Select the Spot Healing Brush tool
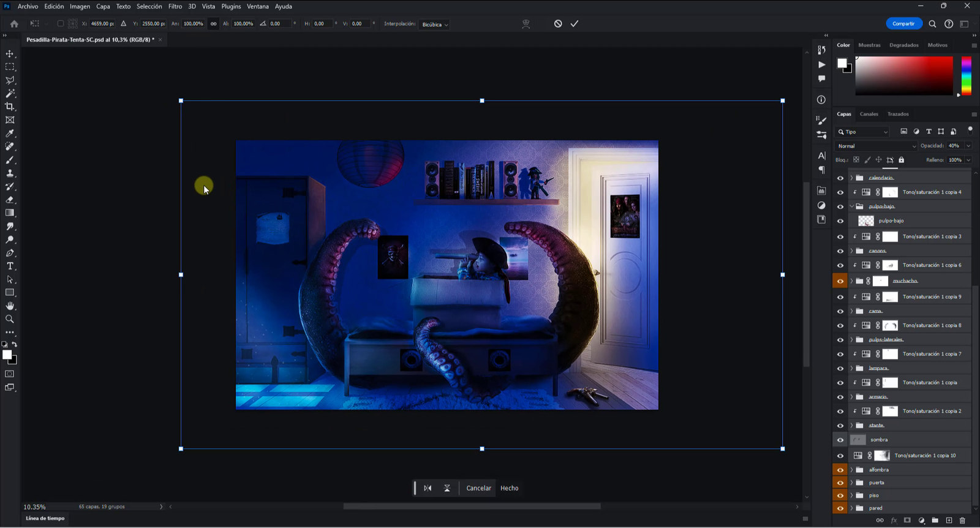The height and width of the screenshot is (528, 980). click(10, 146)
